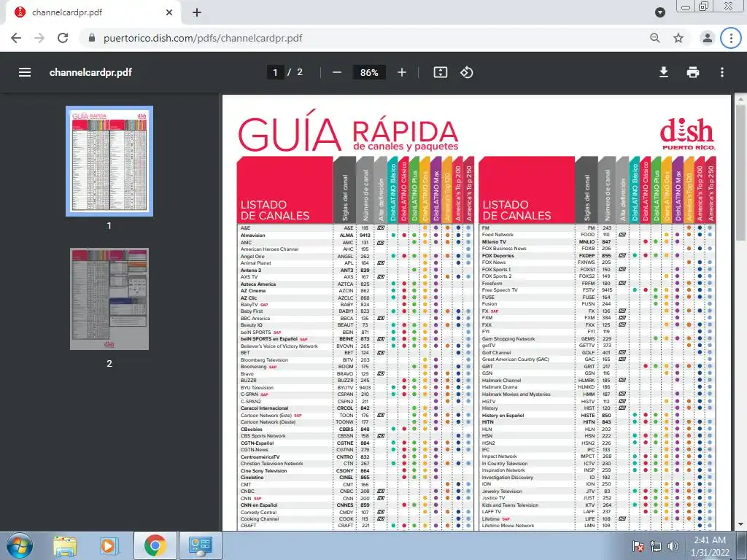Open the volume speaker tray icon
747x560 pixels.
tap(673, 547)
